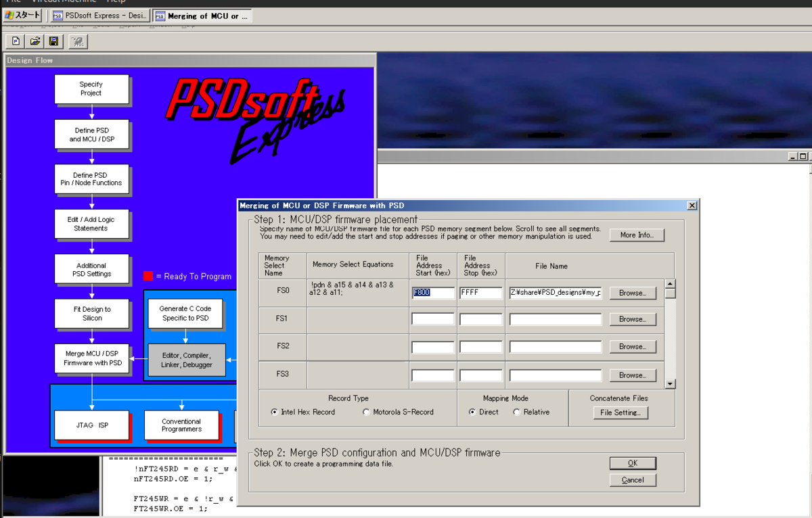Click the FS2 memory select name cell
Image resolution: width=812 pixels, height=518 pixels.
[283, 347]
